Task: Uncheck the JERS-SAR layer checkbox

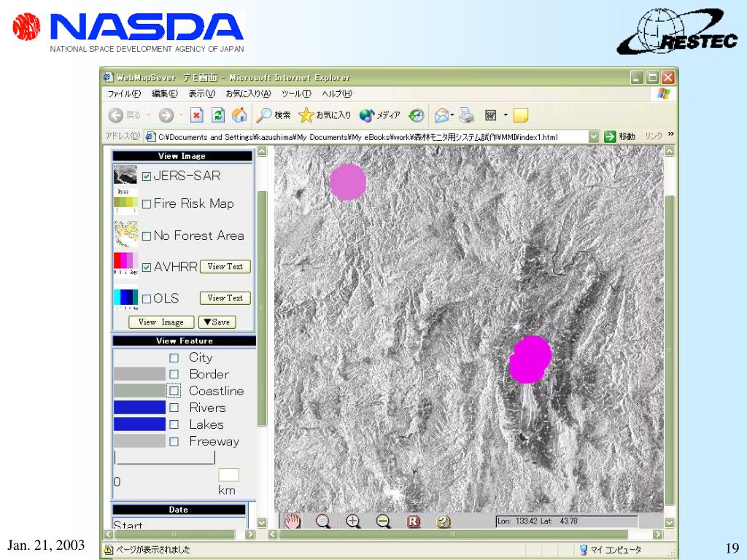Action: [x=147, y=176]
